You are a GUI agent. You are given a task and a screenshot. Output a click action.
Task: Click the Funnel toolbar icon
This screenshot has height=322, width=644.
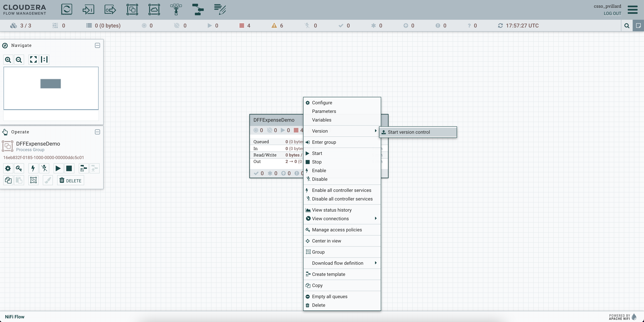(176, 10)
